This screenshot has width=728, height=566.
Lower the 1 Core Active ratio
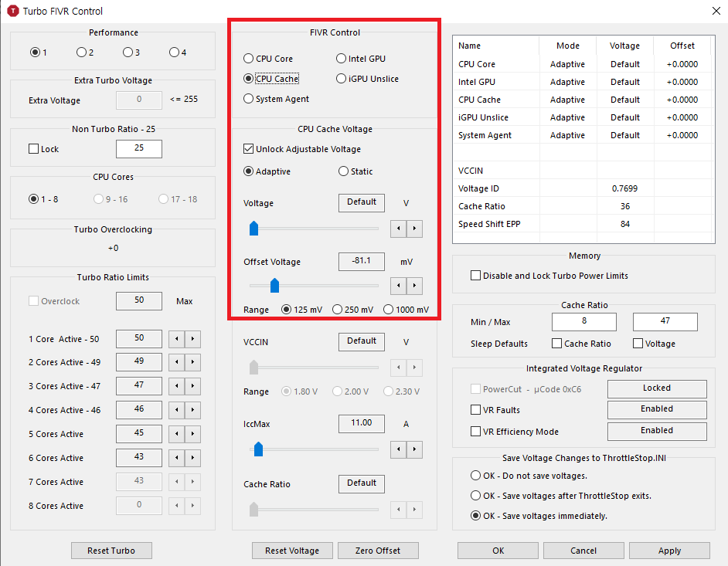(176, 339)
